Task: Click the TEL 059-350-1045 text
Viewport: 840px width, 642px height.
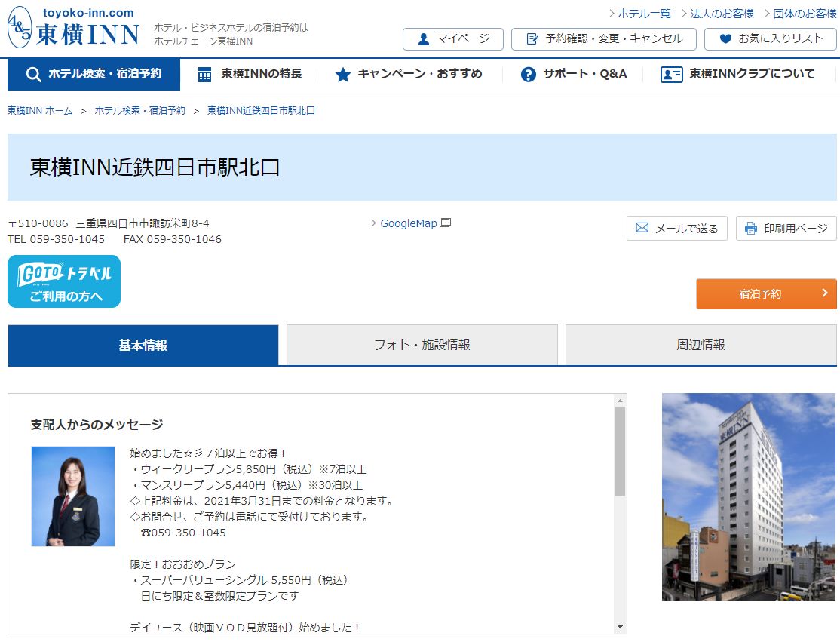Action: pyautogui.click(x=57, y=239)
